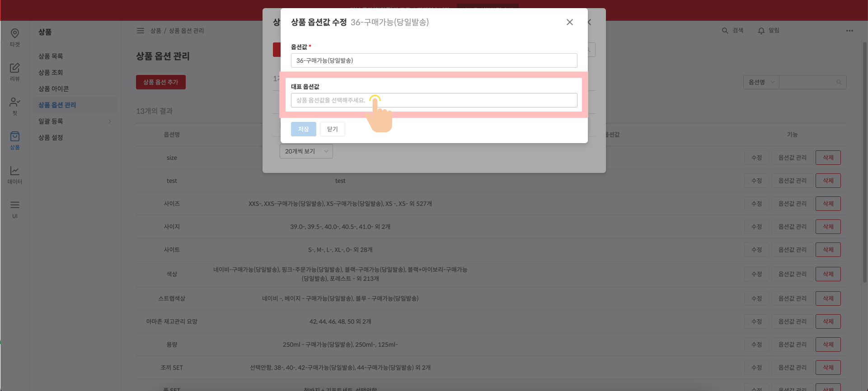Screen dimensions: 868x391
Task: Click 수정 for the size row
Action: 757,158
